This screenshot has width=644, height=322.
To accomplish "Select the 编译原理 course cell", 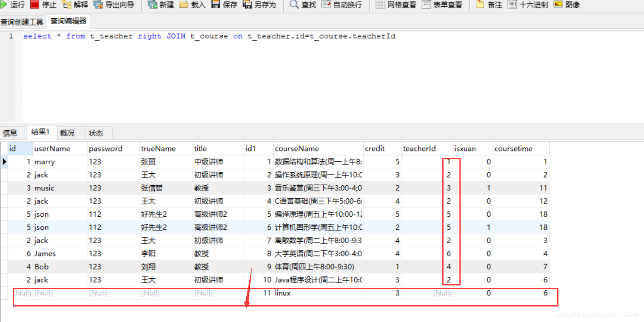I will (318, 214).
